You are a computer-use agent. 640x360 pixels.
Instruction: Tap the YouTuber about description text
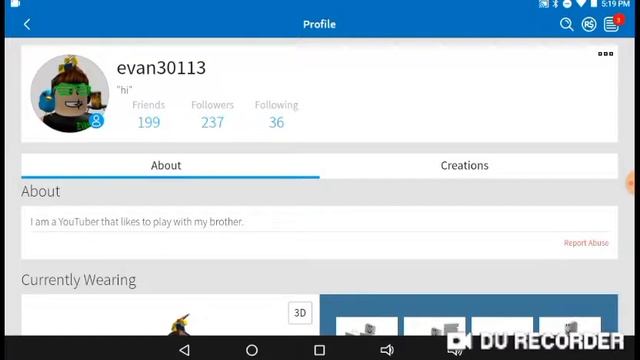click(x=137, y=222)
